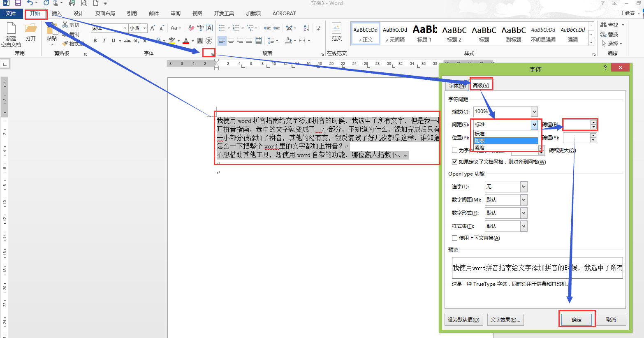Viewport: 644px width, 338px height.
Task: Select 加宽 in the spacing list
Action: click(x=505, y=141)
